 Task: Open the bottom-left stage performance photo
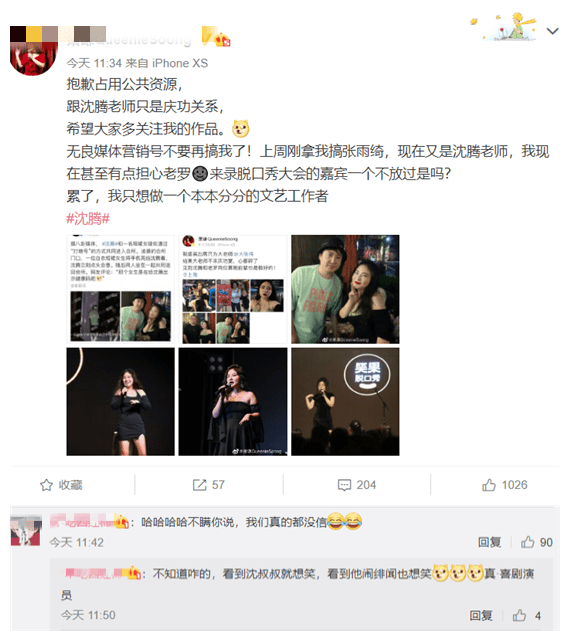pyautogui.click(x=121, y=401)
